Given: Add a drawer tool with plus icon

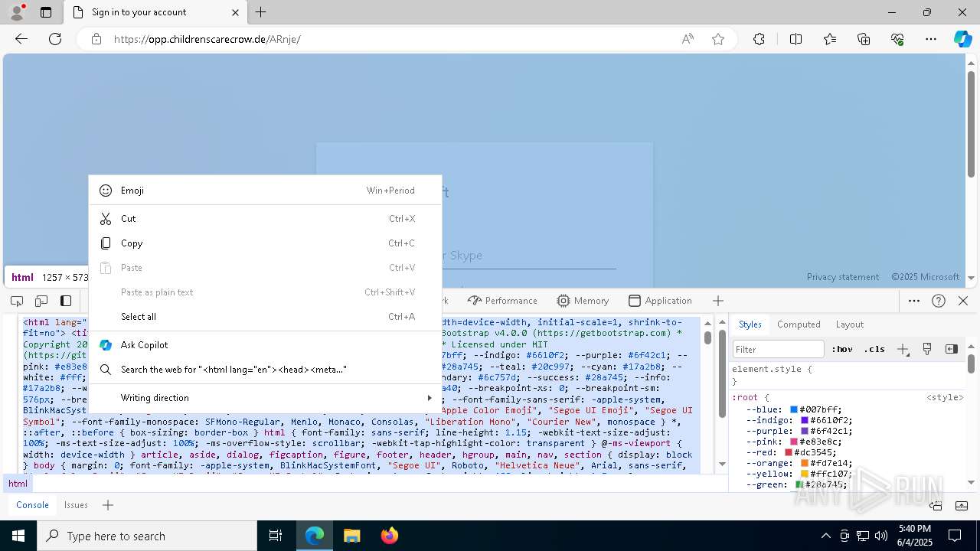Looking at the screenshot, I should click(x=108, y=505).
